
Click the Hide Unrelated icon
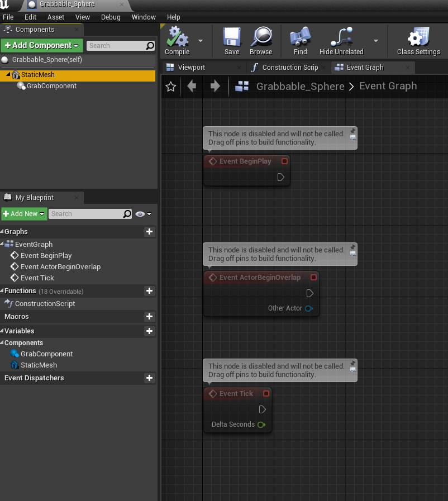tap(341, 37)
